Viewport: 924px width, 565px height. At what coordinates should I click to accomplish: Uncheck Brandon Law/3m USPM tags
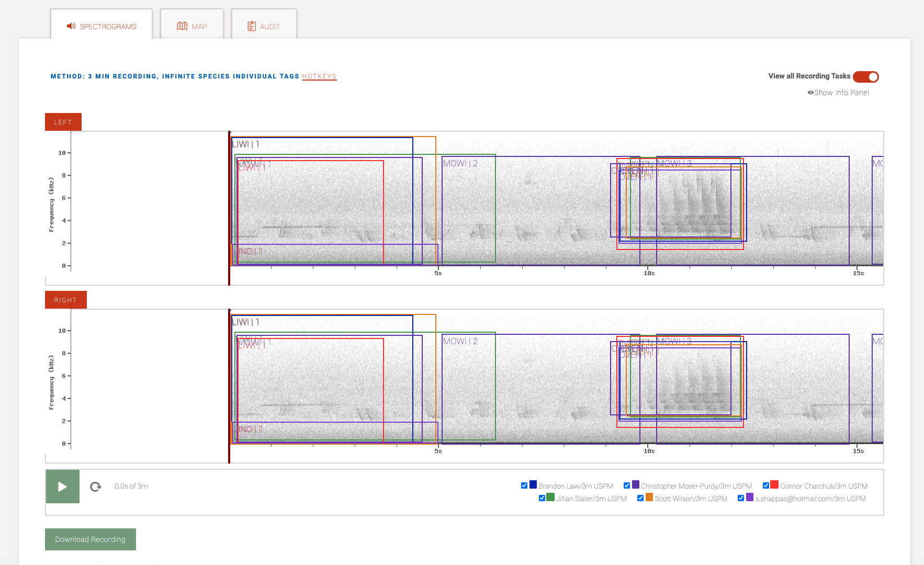pyautogui.click(x=524, y=485)
